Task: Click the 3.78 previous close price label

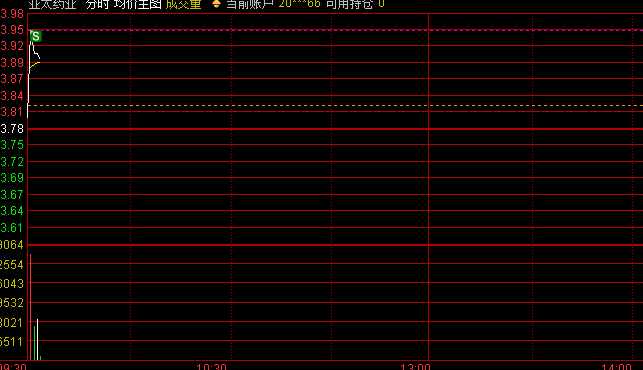Action: (x=12, y=129)
